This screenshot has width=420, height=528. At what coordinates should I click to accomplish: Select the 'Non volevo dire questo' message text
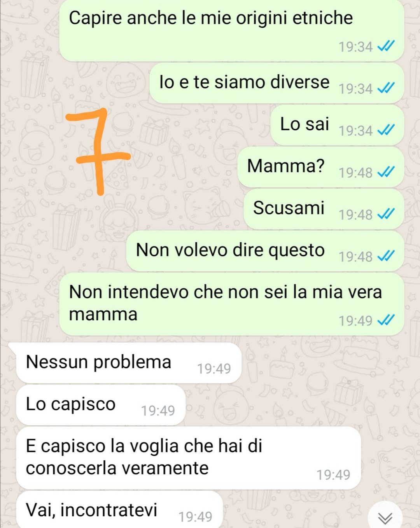tap(230, 250)
